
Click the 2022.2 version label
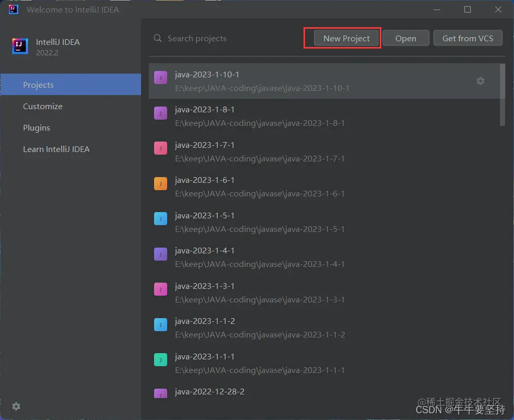coord(47,53)
